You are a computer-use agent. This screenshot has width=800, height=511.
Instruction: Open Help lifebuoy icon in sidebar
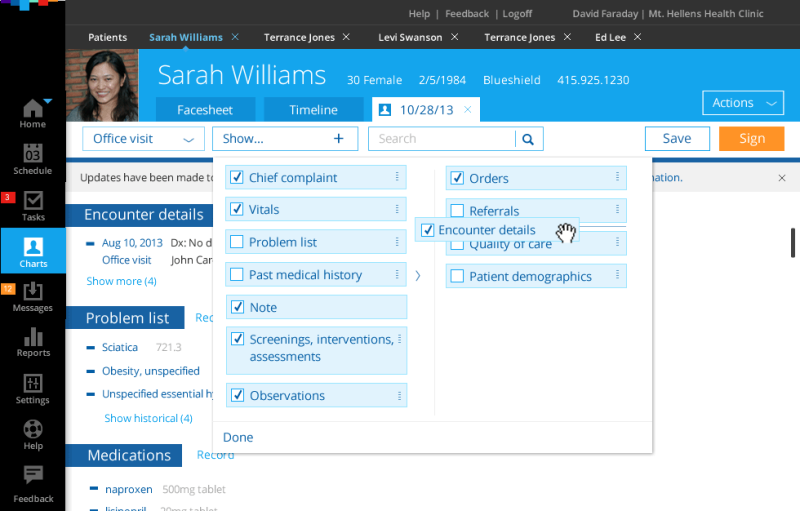33,429
